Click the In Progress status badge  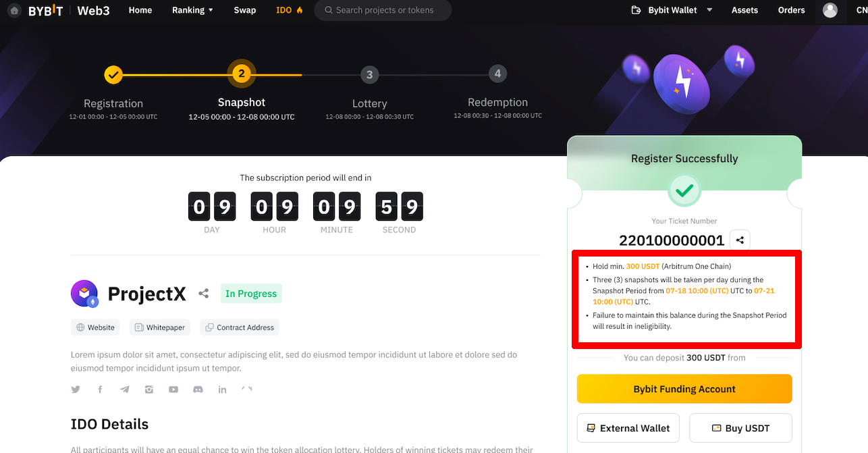point(251,294)
